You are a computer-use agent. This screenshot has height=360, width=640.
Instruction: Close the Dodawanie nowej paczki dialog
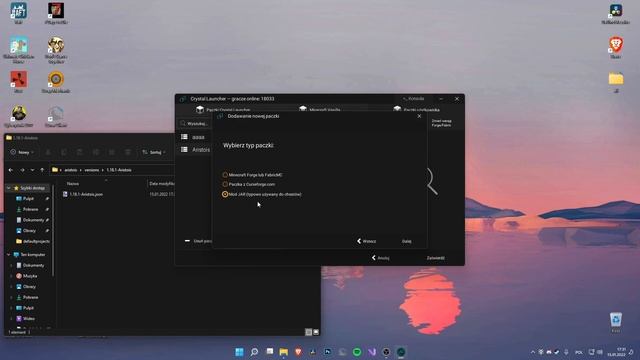point(419,116)
